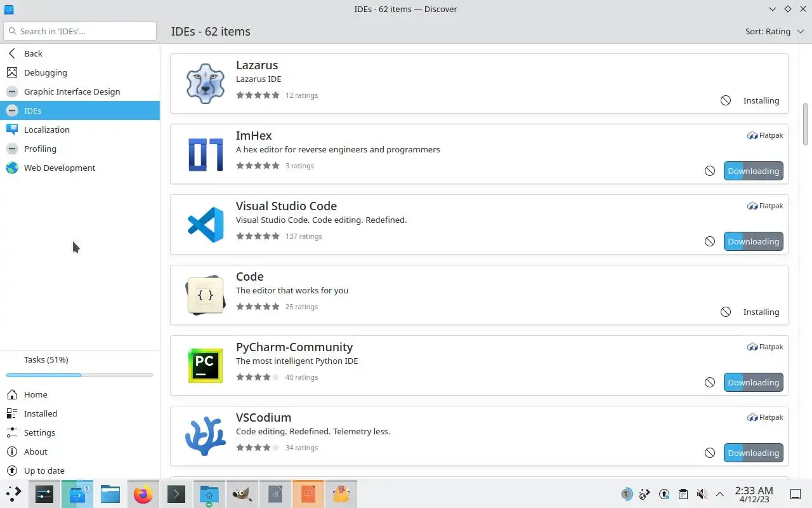
Task: Select the Graphic Interface Design category
Action: point(80,91)
